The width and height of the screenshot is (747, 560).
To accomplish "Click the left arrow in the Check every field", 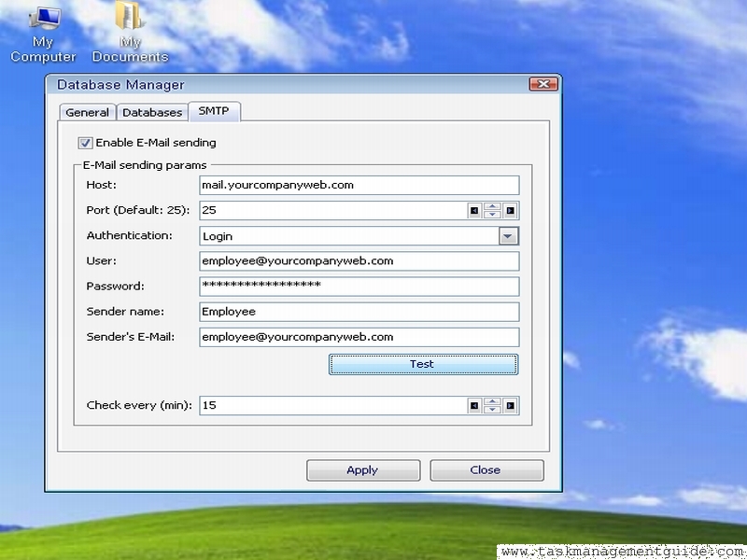I will click(474, 406).
